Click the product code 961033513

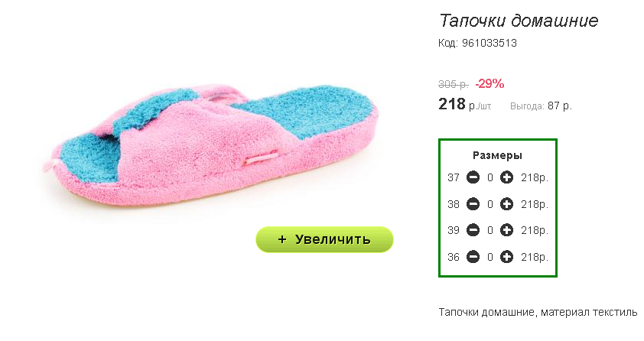[490, 43]
